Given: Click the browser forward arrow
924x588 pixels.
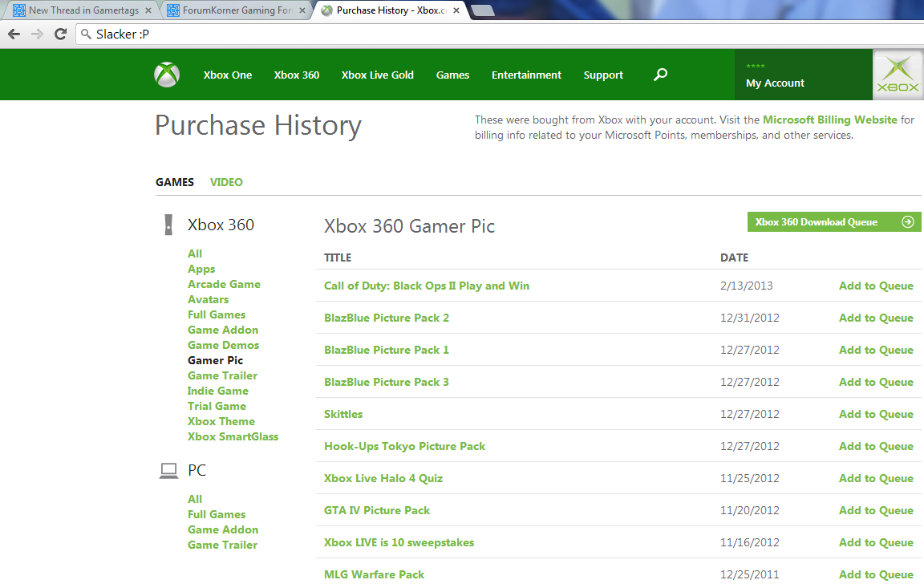Looking at the screenshot, I should coord(37,34).
